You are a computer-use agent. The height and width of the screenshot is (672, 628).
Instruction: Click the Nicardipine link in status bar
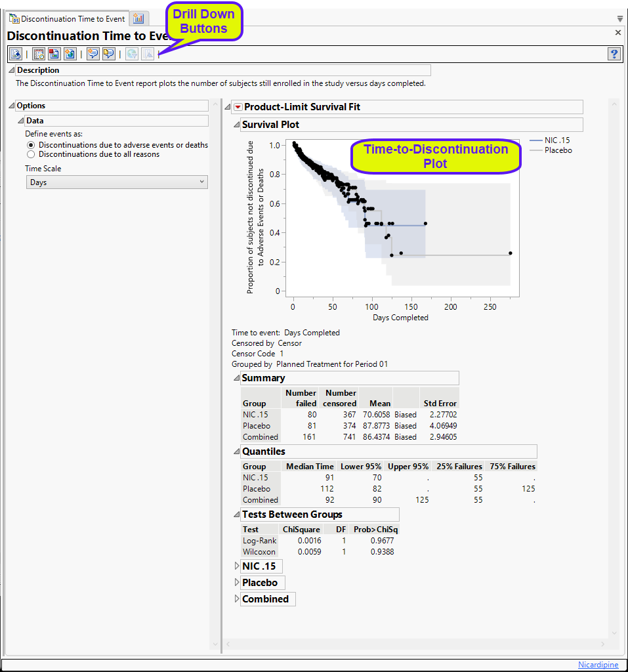(x=598, y=664)
